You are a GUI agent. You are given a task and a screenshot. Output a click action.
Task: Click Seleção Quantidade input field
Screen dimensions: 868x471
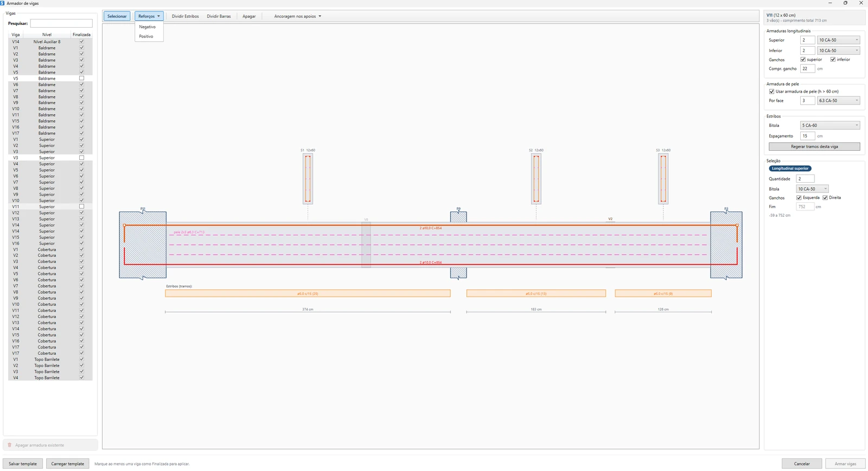pos(805,179)
